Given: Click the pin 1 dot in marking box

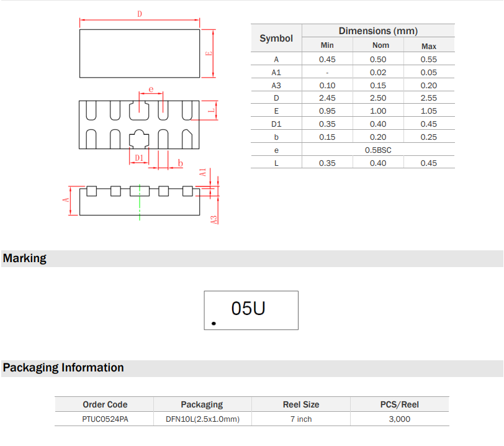Looking at the screenshot, I should pyautogui.click(x=214, y=323).
